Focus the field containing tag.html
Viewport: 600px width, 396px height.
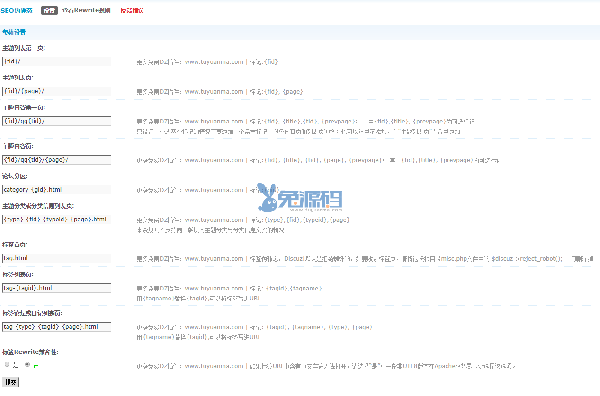pos(57,258)
